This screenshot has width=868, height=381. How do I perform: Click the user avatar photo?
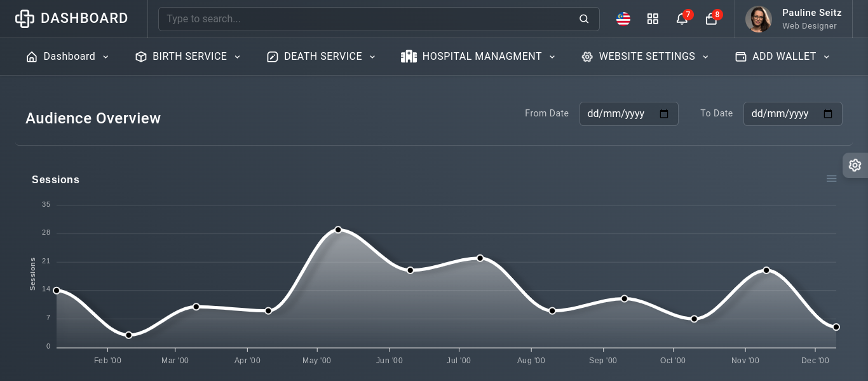point(758,19)
